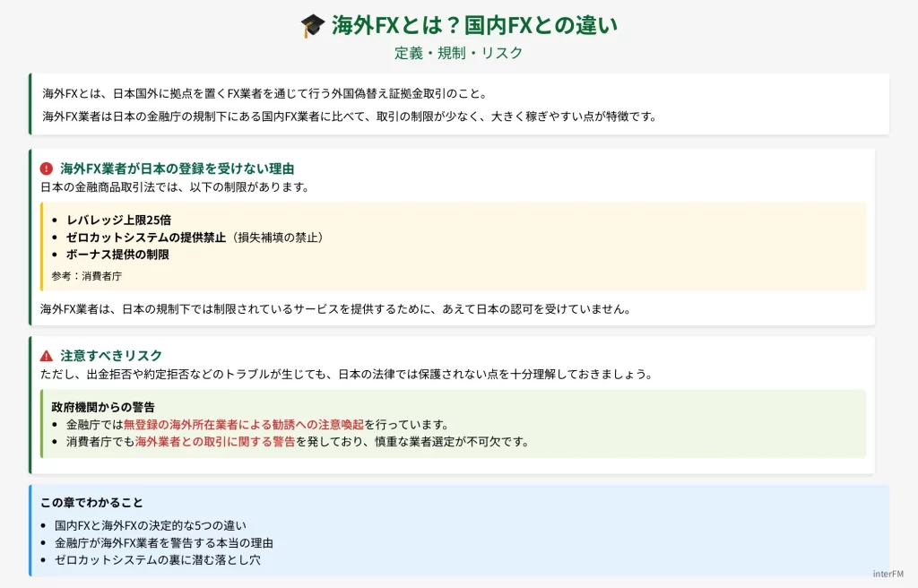Select the ゼロカットシステムの裏に潜む落とし穴 item
The width and height of the screenshot is (918, 588).
pyautogui.click(x=157, y=559)
